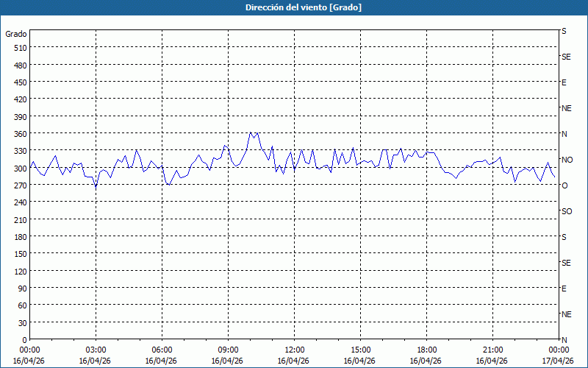This screenshot has height=368, width=588.
Task: Click the 60 y-axis value
Action: 23,305
